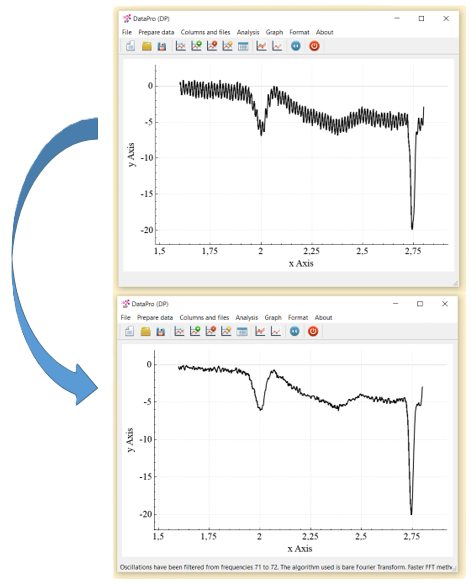Click plain graph icon in top window toolbar

pos(181,46)
